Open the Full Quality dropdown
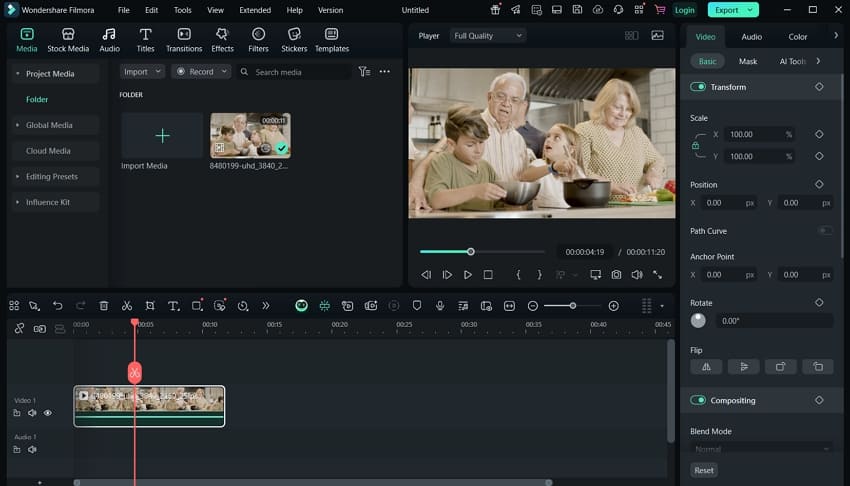The width and height of the screenshot is (850, 486). [487, 36]
